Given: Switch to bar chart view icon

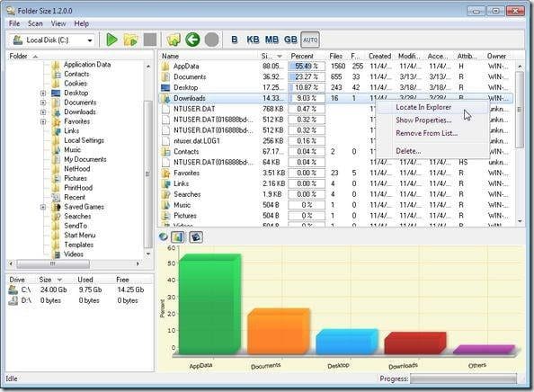Looking at the screenshot, I should click(177, 236).
